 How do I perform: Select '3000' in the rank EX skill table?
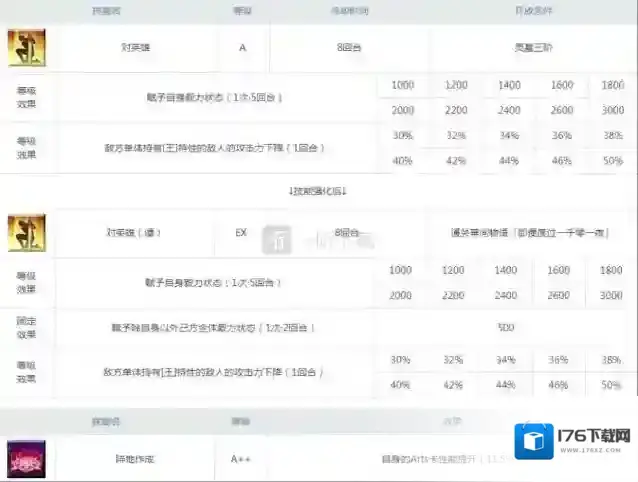pyautogui.click(x=611, y=295)
